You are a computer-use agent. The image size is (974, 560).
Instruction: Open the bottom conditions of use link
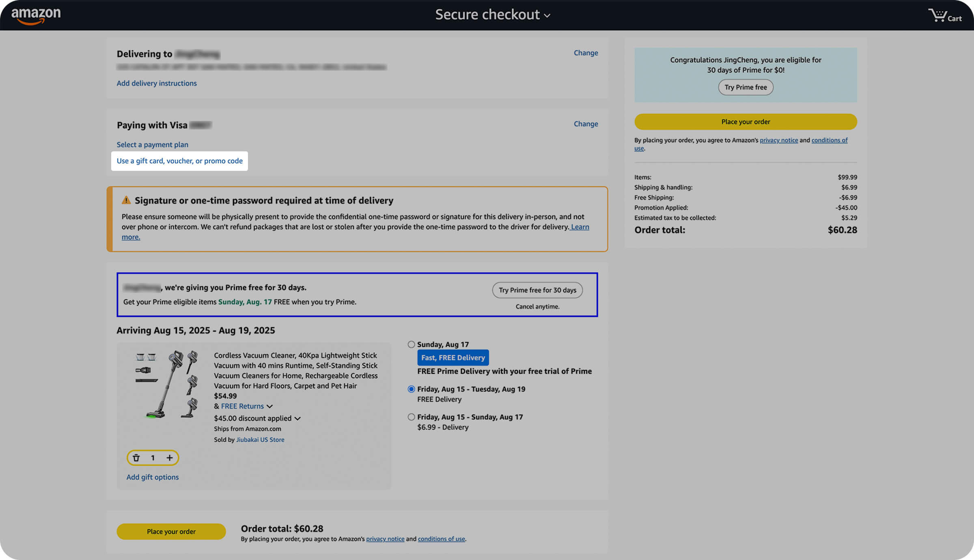coord(442,539)
